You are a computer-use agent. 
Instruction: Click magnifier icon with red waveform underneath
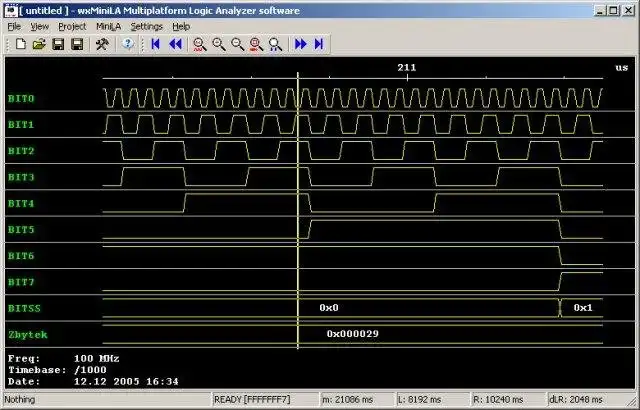coord(200,44)
